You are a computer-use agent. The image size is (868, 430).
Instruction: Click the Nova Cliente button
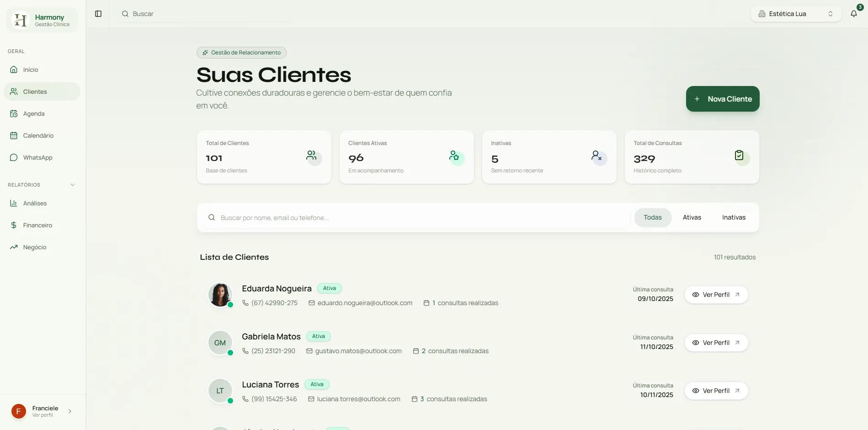[x=722, y=99]
